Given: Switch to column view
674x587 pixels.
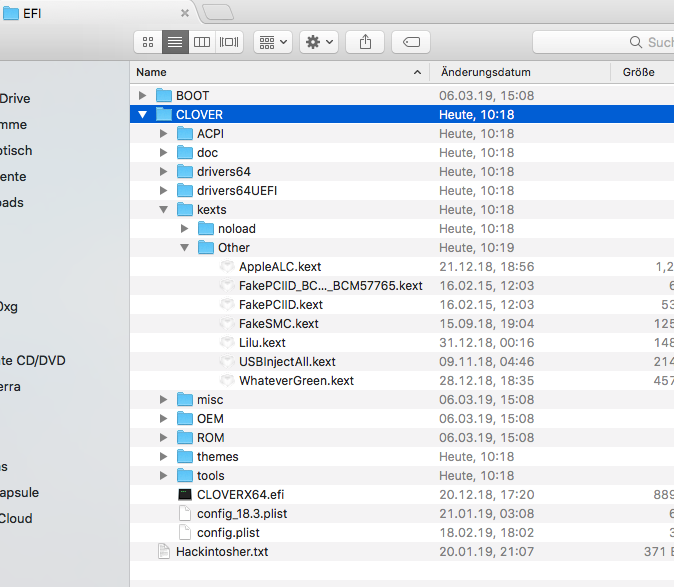Looking at the screenshot, I should pos(202,42).
